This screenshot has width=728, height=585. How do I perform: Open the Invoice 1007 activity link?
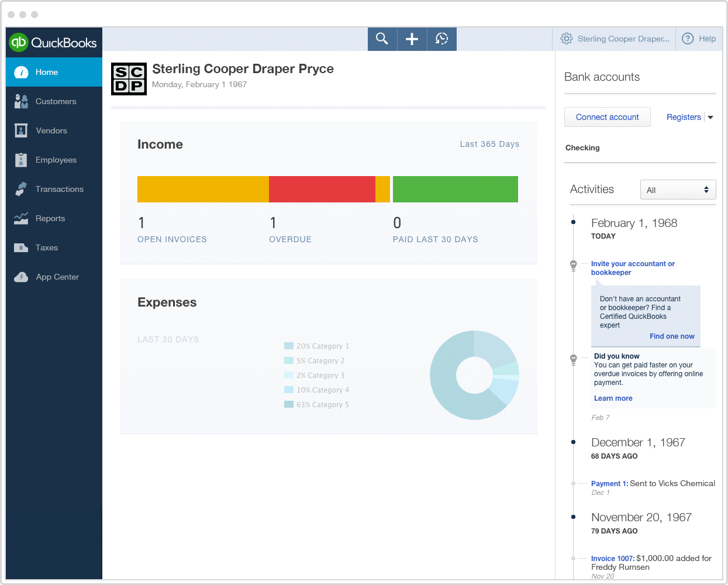point(613,559)
